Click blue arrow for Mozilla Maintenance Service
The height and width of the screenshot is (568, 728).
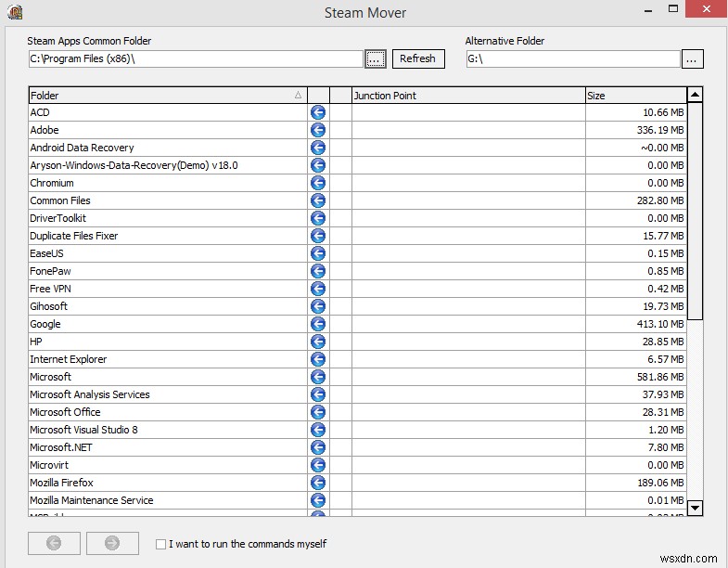click(318, 500)
